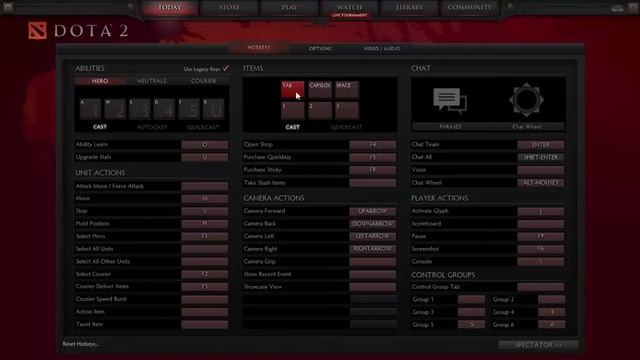Edit Screenshot hotkey field

[541, 249]
